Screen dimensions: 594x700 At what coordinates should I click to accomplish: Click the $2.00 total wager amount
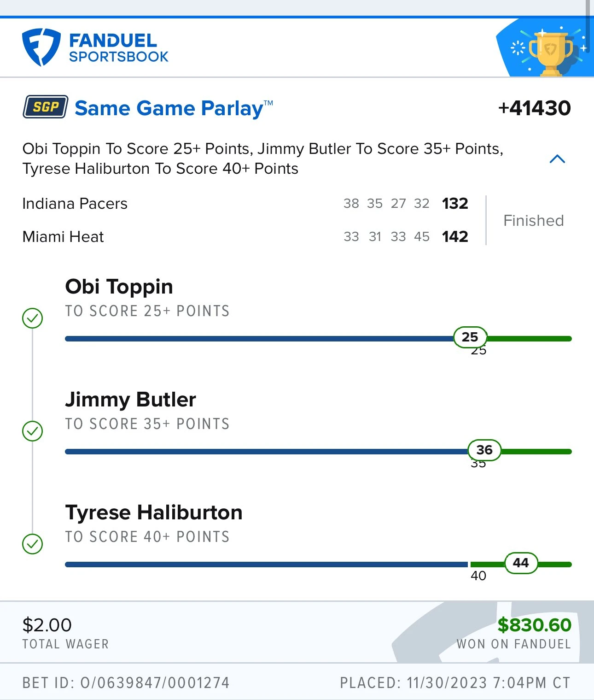[x=47, y=625]
